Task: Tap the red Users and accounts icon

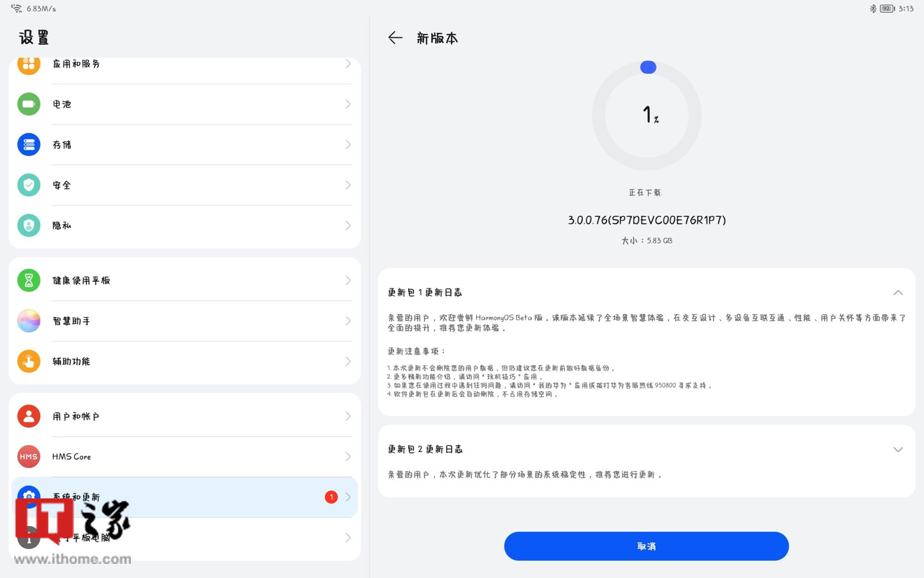Action: 29,416
